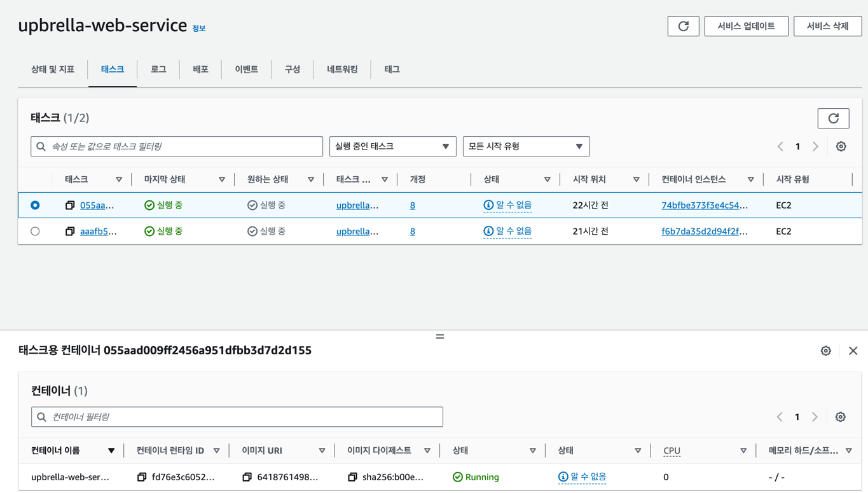Select radio button for task aaafb5
Image resolution: width=868 pixels, height=493 pixels.
[35, 232]
